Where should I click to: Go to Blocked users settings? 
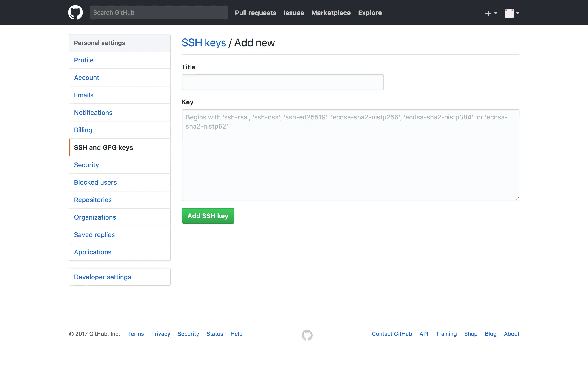coord(95,182)
